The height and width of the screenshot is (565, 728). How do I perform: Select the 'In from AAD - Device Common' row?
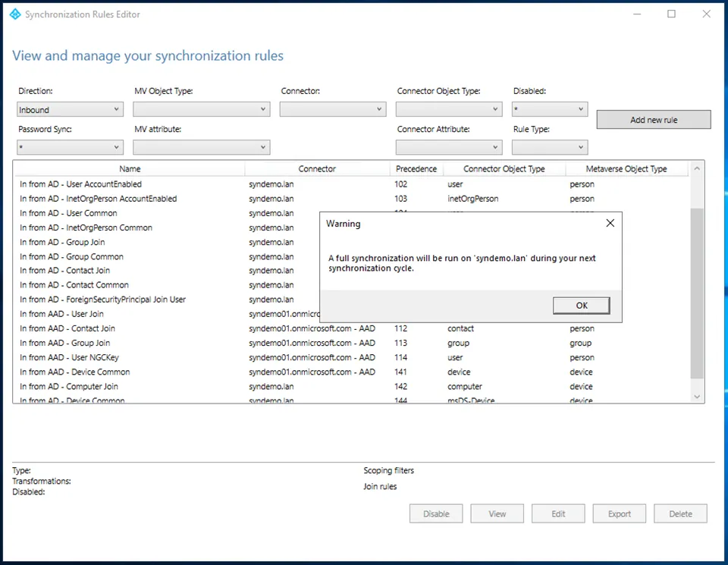(75, 372)
